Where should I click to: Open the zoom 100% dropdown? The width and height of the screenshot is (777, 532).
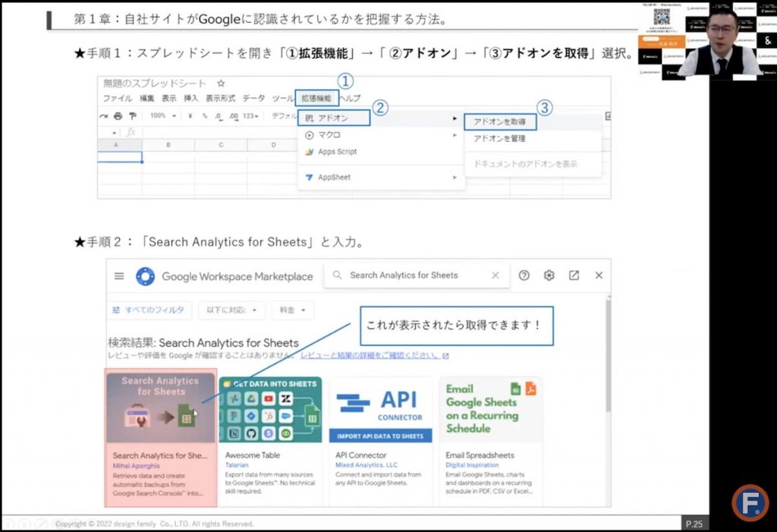162,116
